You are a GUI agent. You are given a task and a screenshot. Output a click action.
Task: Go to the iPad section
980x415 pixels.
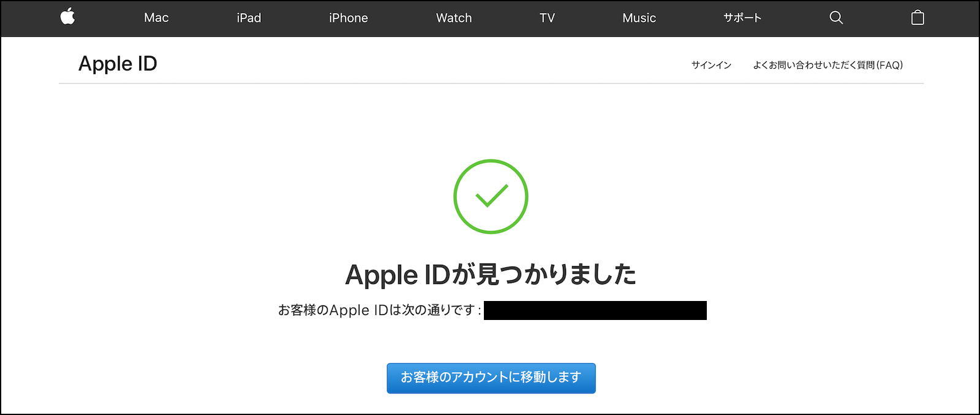[x=249, y=18]
